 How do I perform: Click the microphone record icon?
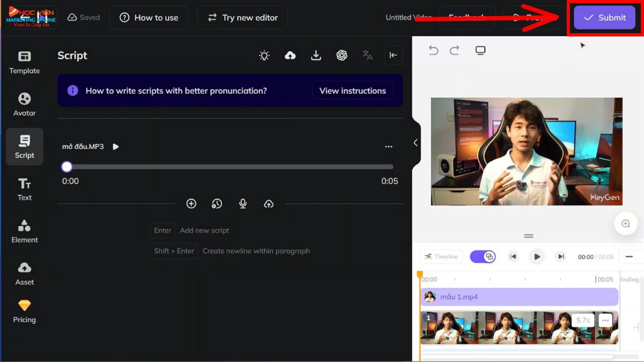(243, 204)
